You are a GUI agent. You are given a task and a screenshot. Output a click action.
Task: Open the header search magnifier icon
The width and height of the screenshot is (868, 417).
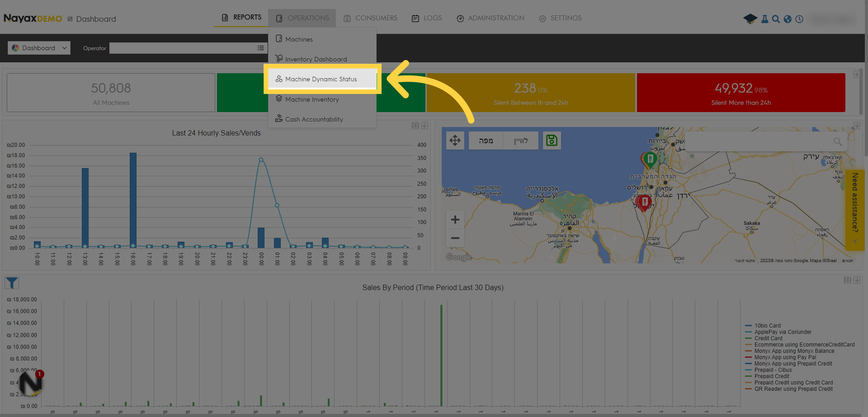point(776,19)
